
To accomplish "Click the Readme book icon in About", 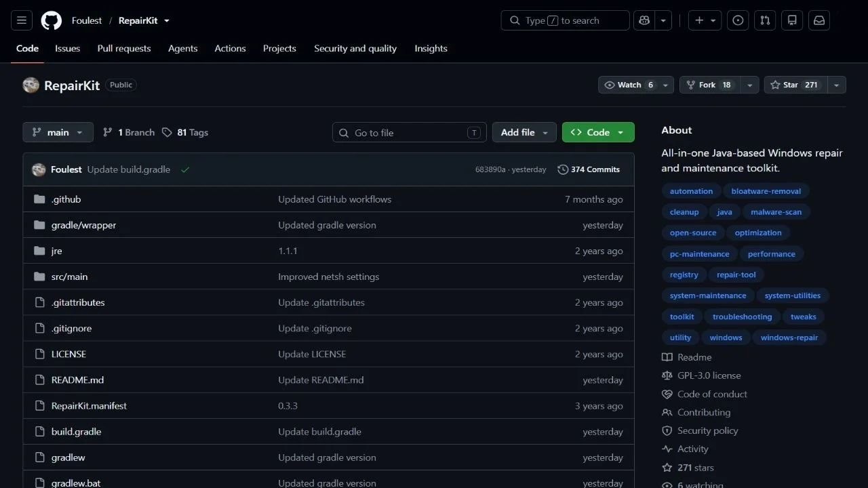I will pos(667,357).
